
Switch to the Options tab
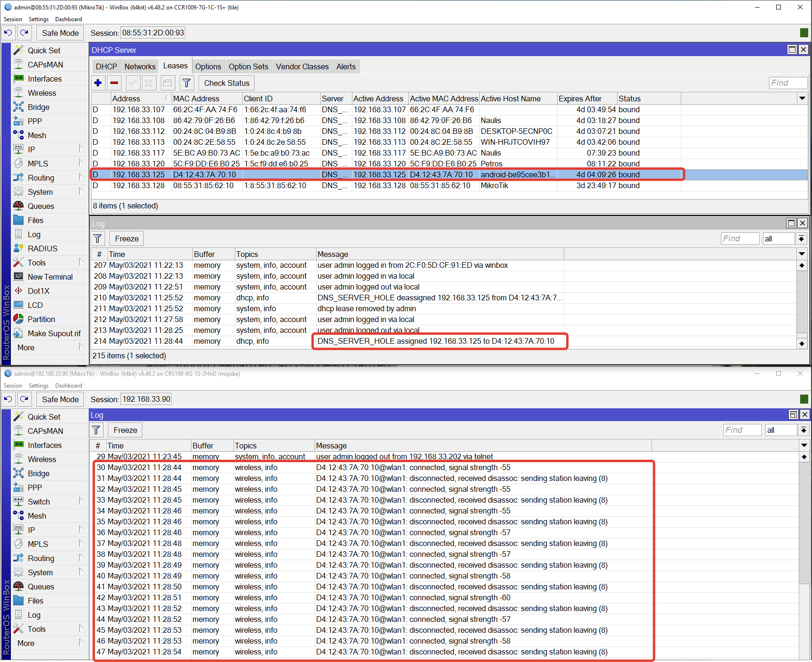[x=208, y=66]
